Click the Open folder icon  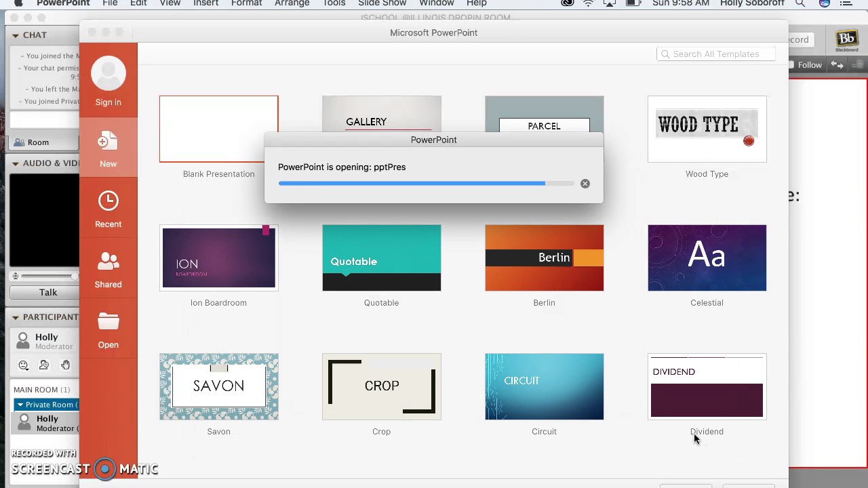108,321
